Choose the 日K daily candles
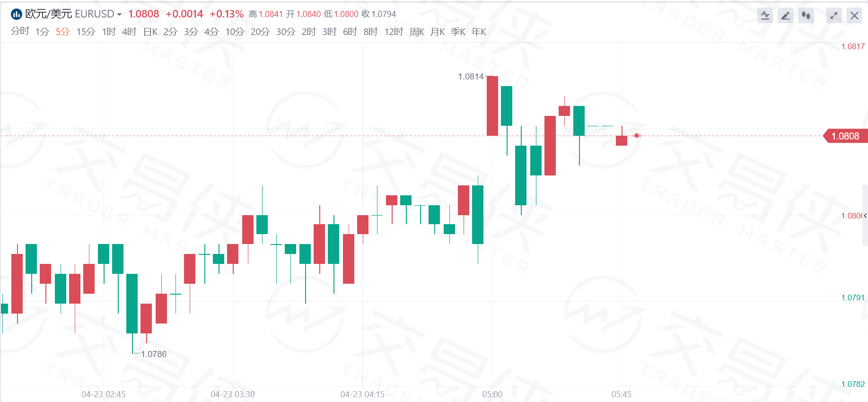Image resolution: width=868 pixels, height=402 pixels. (150, 32)
